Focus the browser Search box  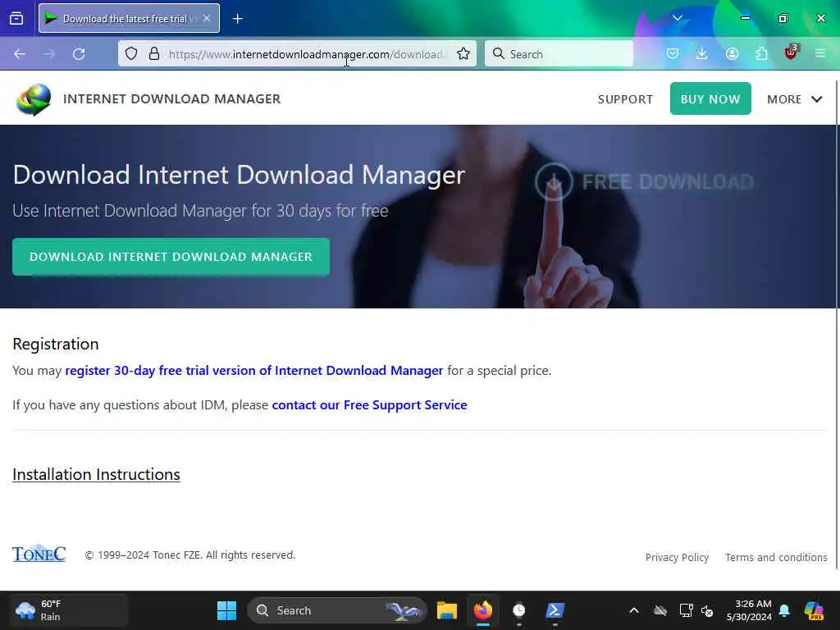click(x=559, y=53)
